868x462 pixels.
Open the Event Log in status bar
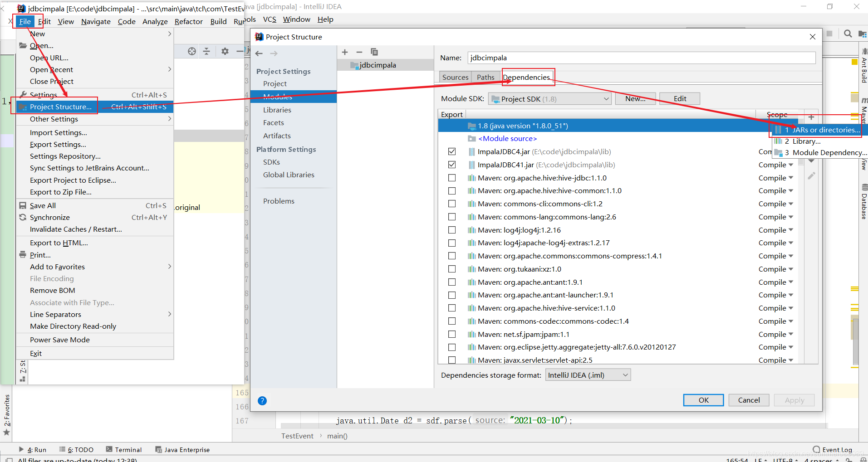(832, 450)
